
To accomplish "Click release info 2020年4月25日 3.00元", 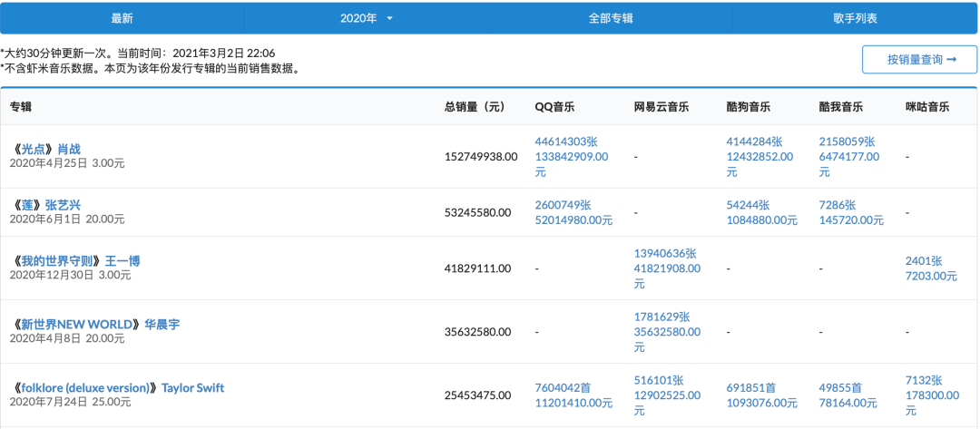I will (x=67, y=163).
